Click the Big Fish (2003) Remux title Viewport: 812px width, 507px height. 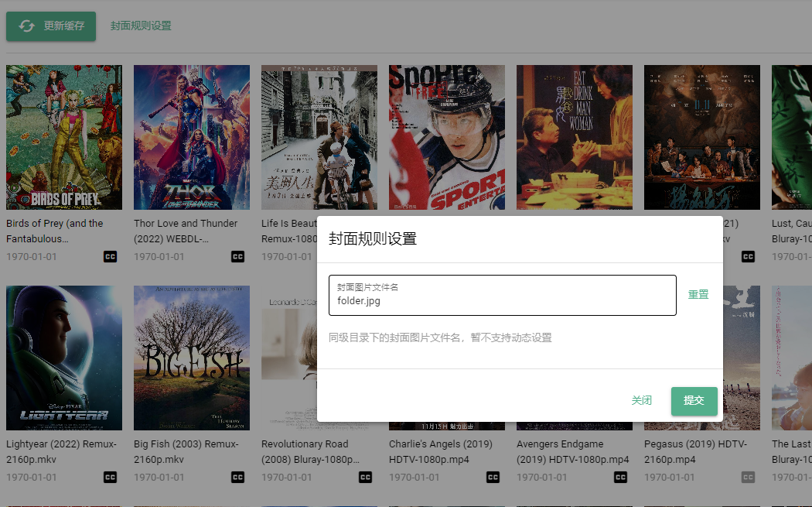point(186,451)
